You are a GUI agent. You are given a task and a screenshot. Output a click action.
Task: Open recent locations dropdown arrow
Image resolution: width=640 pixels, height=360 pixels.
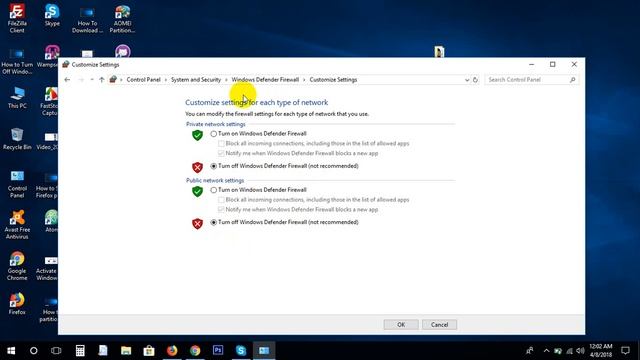coord(92,80)
